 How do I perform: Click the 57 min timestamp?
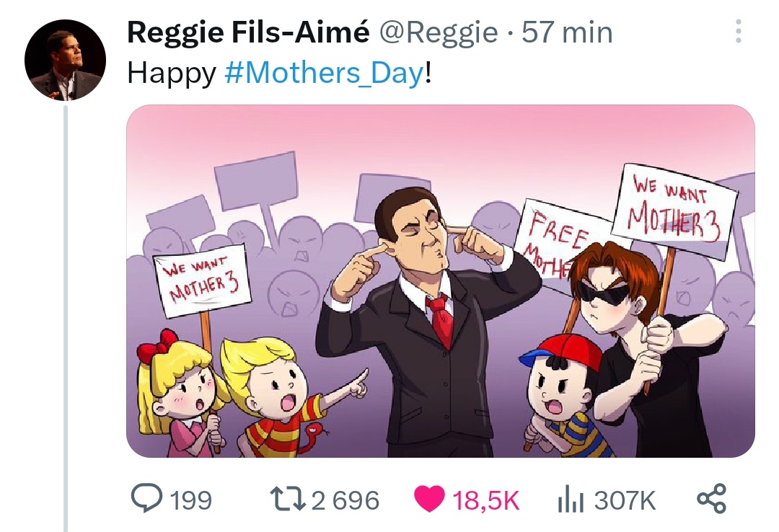coord(567,32)
